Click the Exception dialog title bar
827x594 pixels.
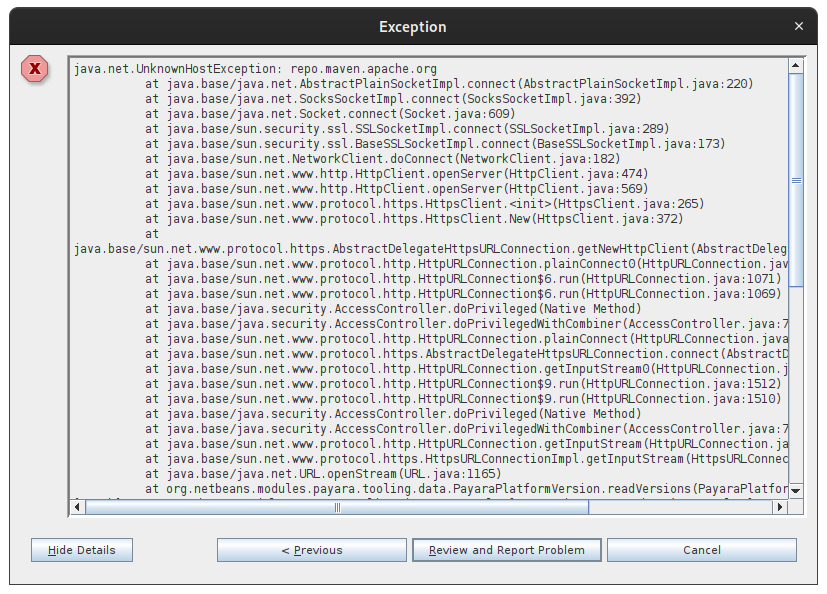click(413, 27)
